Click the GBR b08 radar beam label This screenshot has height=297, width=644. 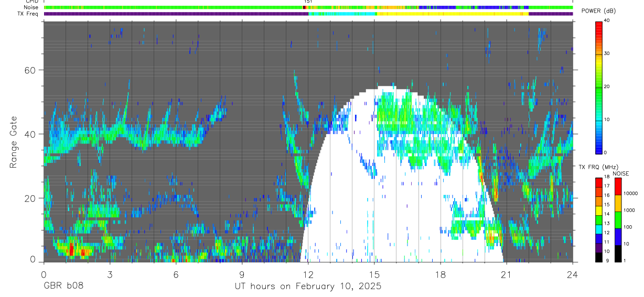pos(63,286)
